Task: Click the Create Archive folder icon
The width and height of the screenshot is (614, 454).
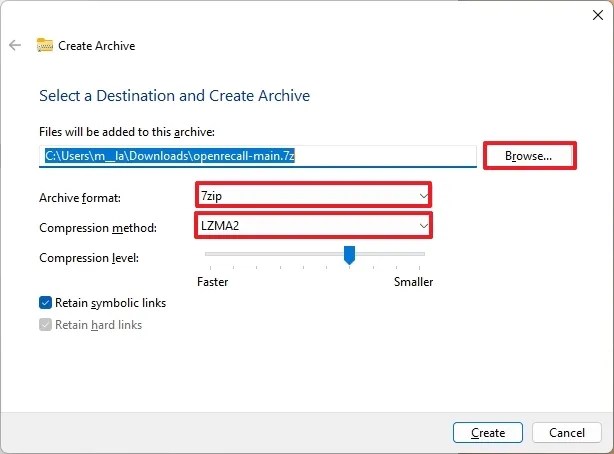Action: tap(45, 45)
